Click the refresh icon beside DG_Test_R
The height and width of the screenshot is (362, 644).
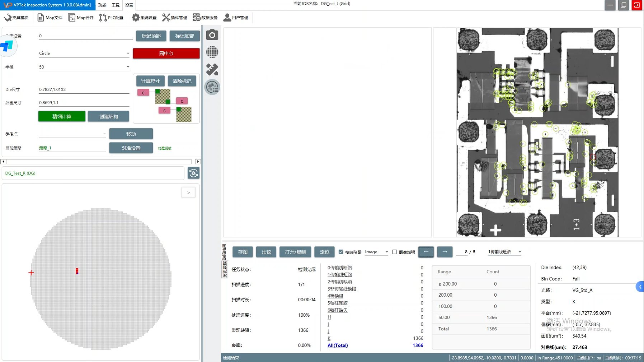tap(194, 173)
